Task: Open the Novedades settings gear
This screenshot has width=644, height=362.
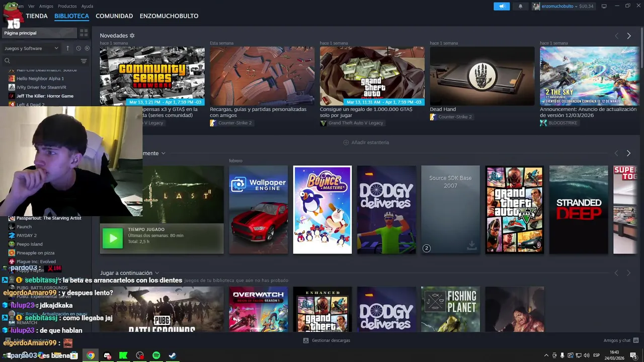Action: click(132, 36)
